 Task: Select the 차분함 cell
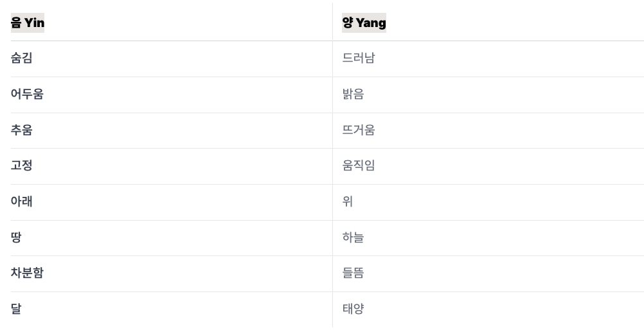click(171, 273)
